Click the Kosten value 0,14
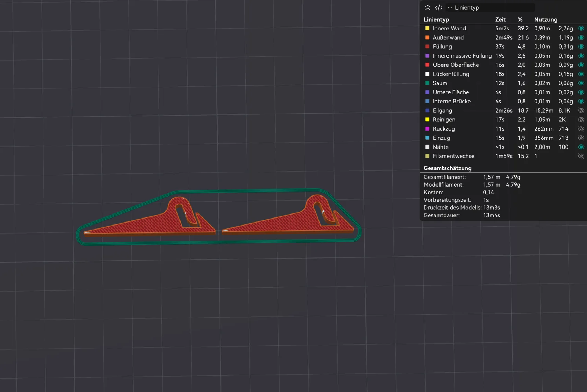This screenshot has height=392, width=587. pos(488,192)
